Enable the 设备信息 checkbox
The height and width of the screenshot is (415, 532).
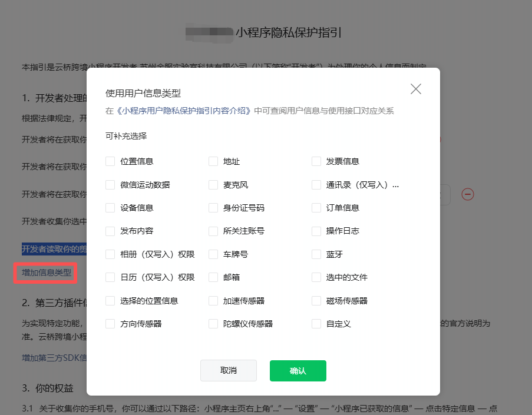pyautogui.click(x=110, y=208)
